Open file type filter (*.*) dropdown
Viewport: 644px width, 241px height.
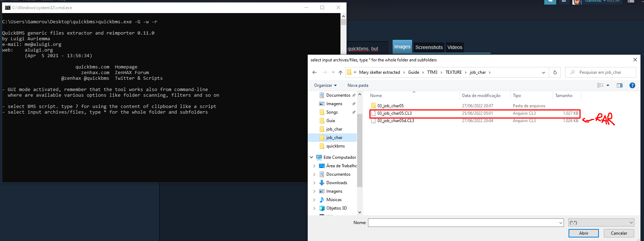(601, 223)
